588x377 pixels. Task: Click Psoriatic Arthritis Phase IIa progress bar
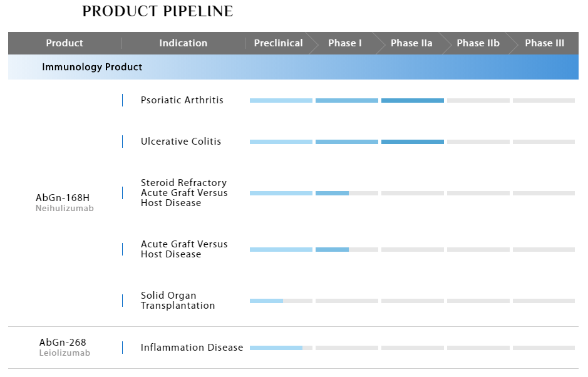(412, 100)
